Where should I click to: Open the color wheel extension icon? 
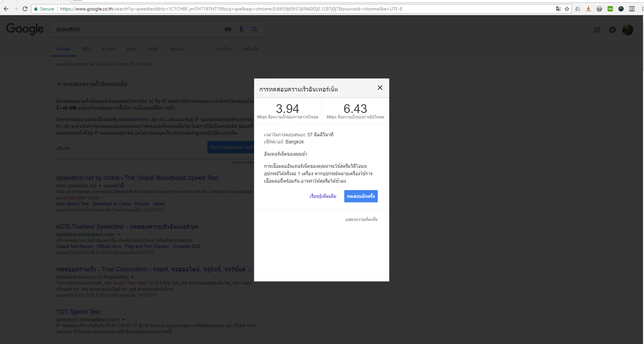[621, 9]
